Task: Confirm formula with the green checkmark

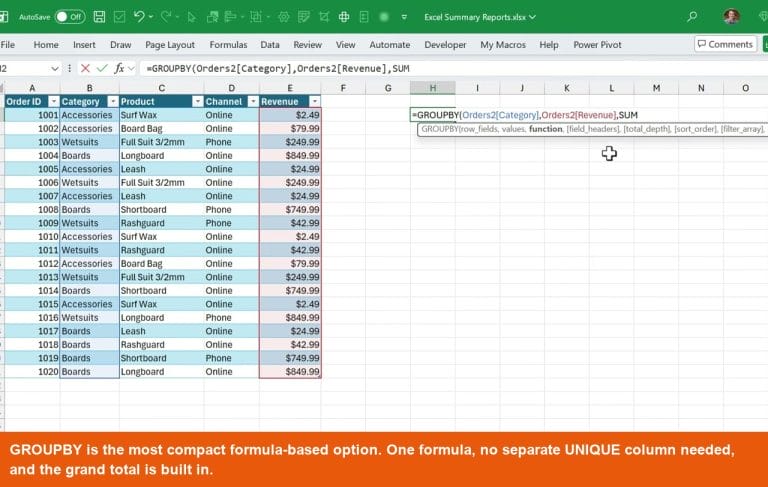Action: click(x=102, y=69)
